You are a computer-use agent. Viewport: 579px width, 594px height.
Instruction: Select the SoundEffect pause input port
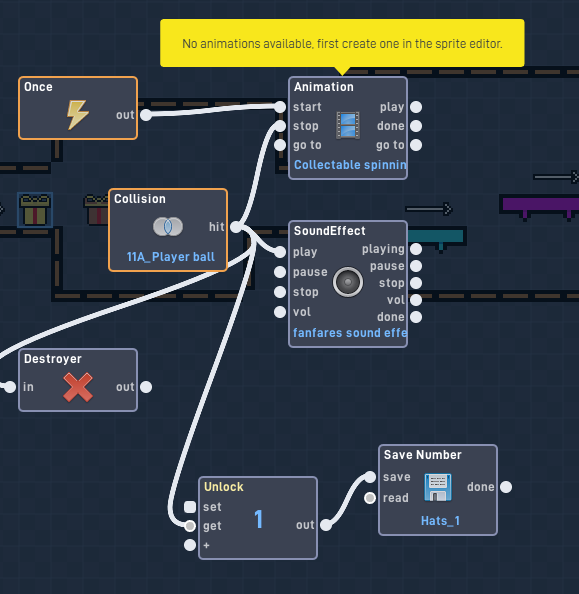click(x=280, y=272)
